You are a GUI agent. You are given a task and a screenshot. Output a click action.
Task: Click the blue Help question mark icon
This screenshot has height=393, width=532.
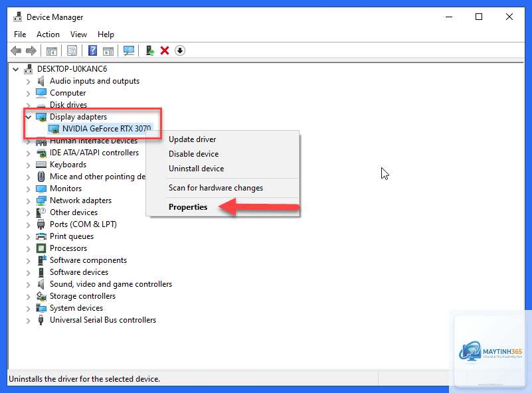tap(92, 50)
